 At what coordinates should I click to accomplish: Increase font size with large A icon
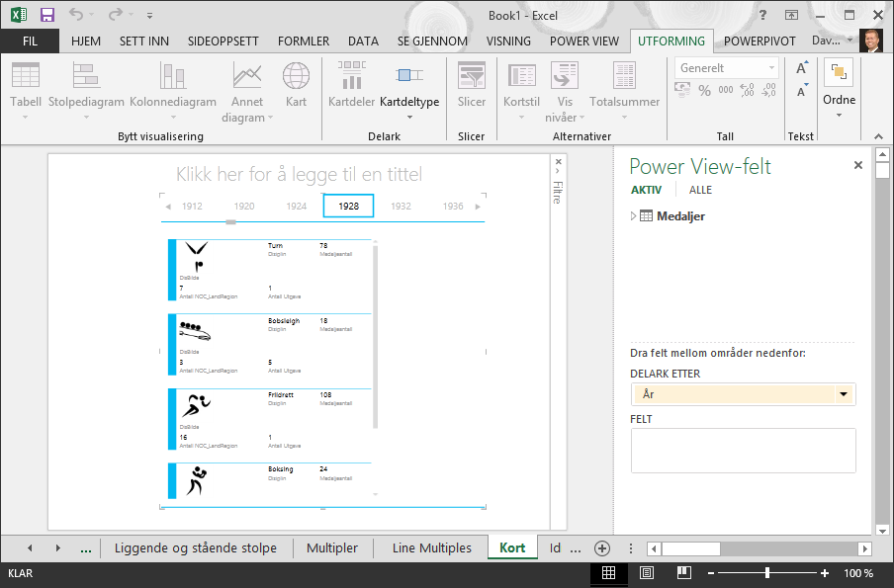(x=802, y=67)
